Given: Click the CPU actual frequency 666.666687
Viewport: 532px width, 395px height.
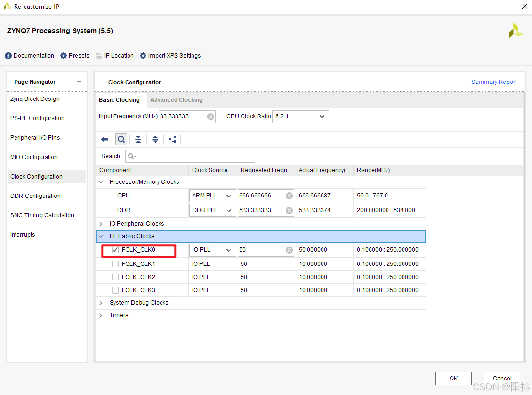Looking at the screenshot, I should (315, 196).
